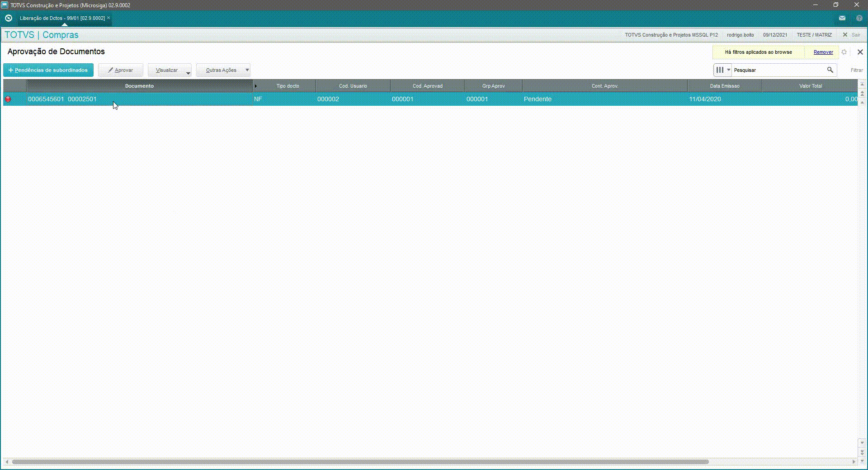Click Pendências de subordinados button
This screenshot has height=470, width=868.
click(x=48, y=70)
